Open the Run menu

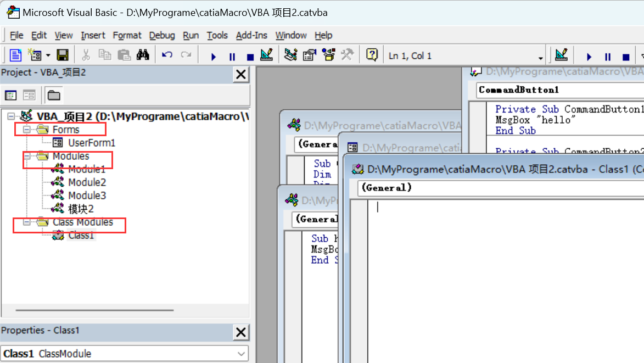pyautogui.click(x=191, y=35)
